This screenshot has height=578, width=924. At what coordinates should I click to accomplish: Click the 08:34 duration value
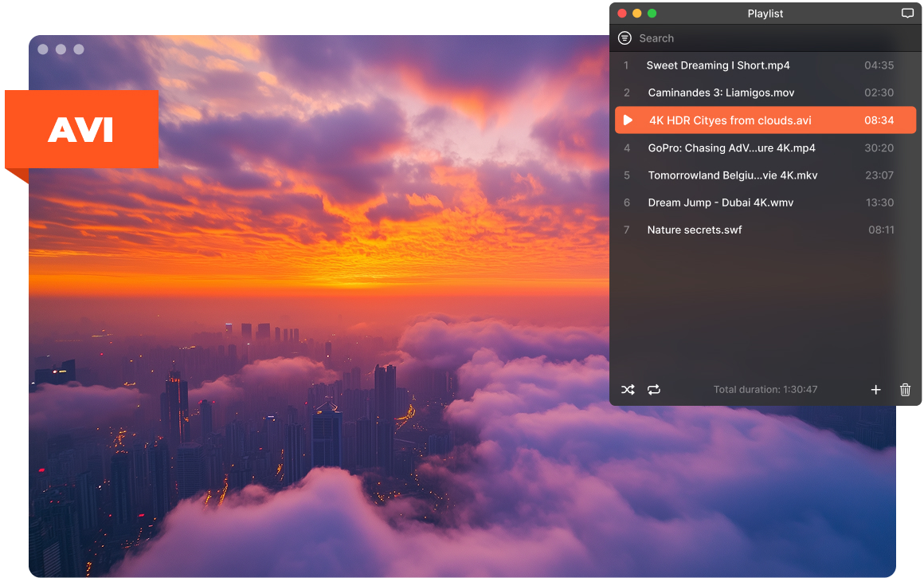879,120
